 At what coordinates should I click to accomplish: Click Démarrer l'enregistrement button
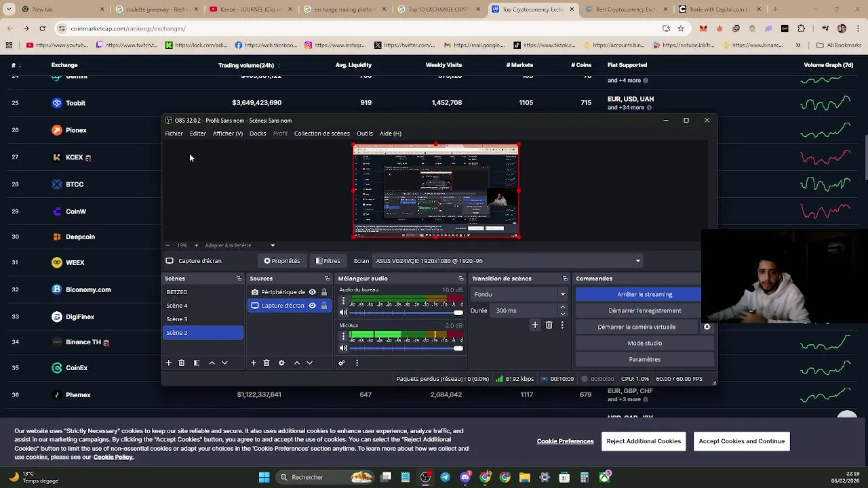644,310
